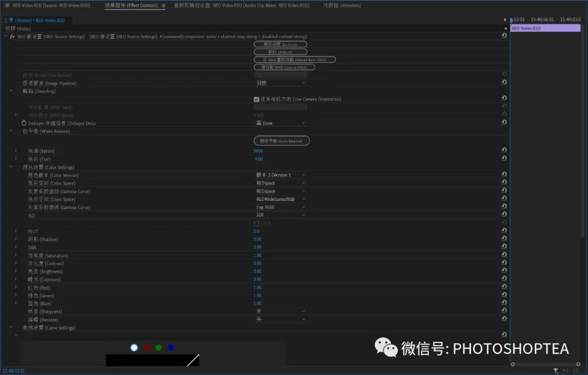Click the As Shot button
The height and width of the screenshot is (375, 588).
(x=280, y=44)
